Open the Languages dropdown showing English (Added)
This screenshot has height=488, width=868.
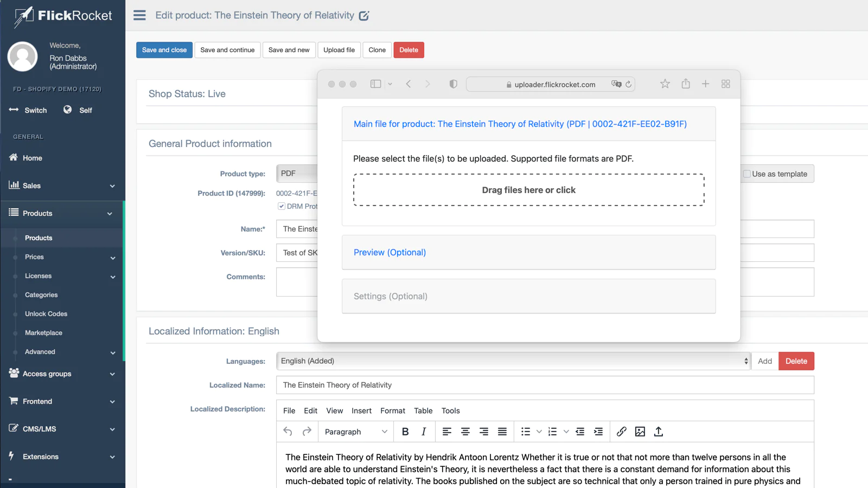click(x=513, y=361)
